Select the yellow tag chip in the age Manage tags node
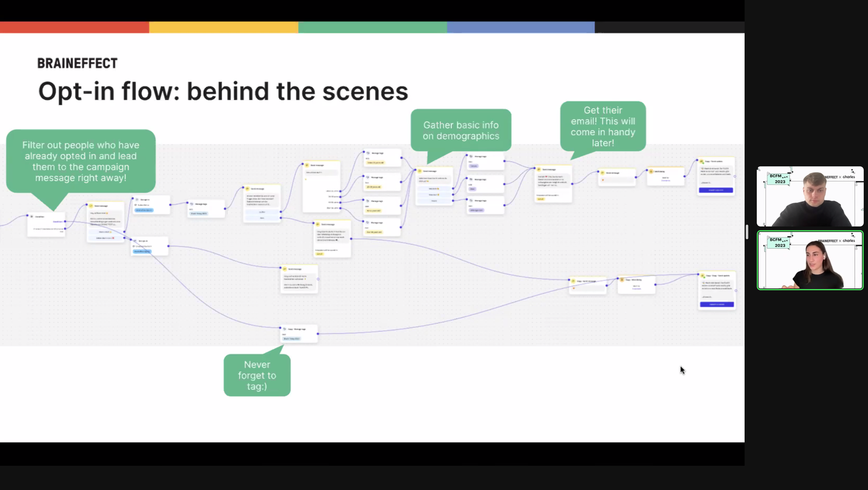 (x=374, y=187)
